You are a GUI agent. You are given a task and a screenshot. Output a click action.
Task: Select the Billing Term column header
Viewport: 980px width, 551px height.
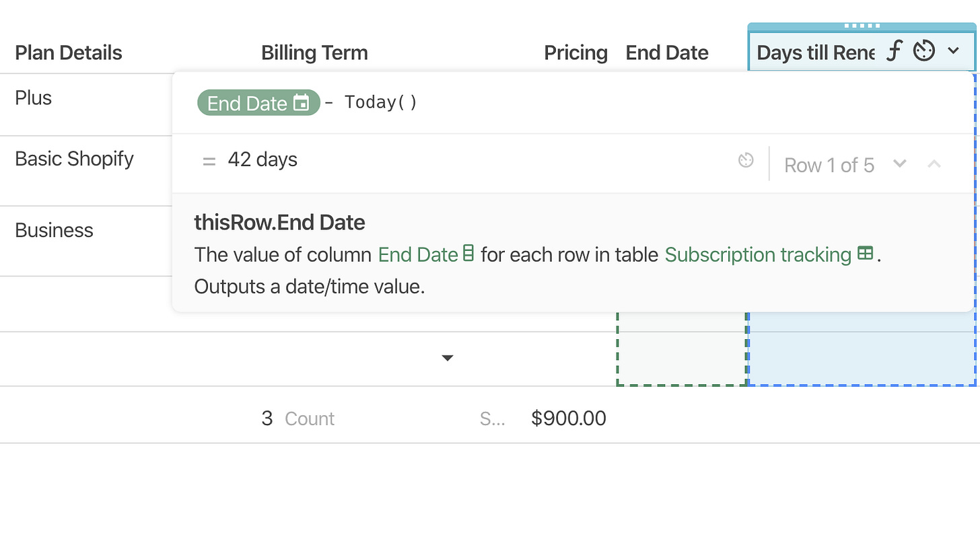tap(314, 52)
